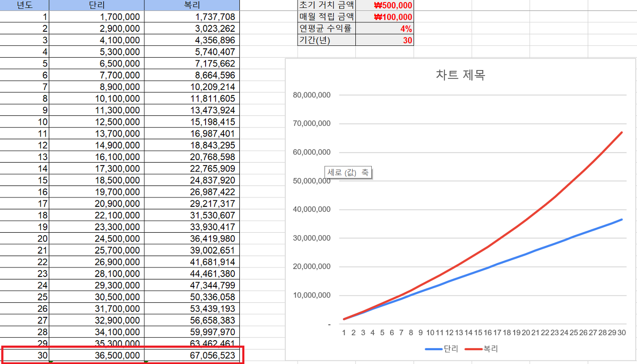Click the year 30 row number cell
The height and width of the screenshot is (364, 637).
(24, 356)
